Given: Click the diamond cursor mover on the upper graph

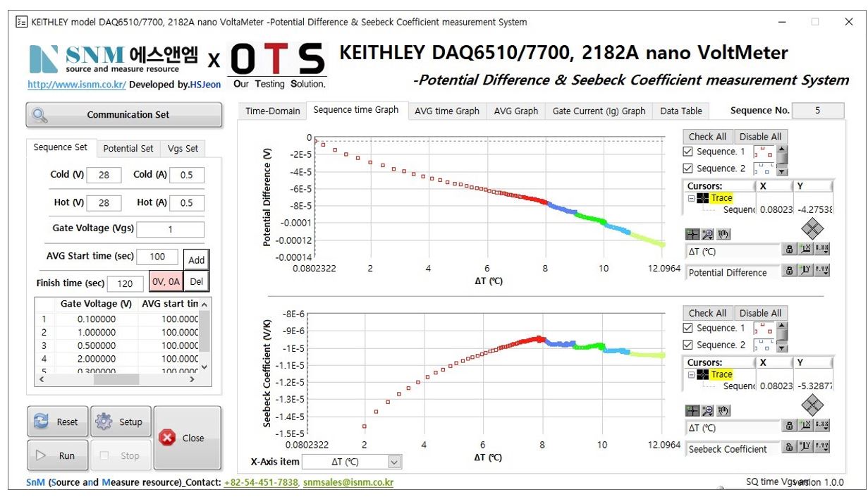Looking at the screenshot, I should click(x=813, y=228).
